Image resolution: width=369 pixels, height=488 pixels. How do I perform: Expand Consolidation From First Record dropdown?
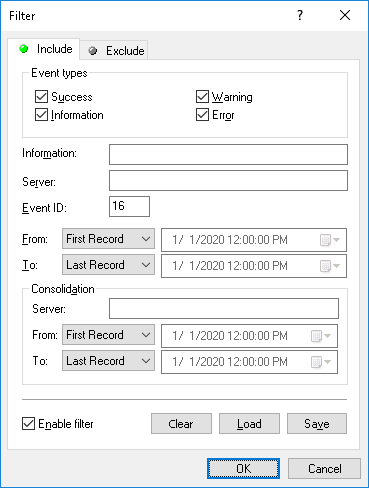point(108,334)
